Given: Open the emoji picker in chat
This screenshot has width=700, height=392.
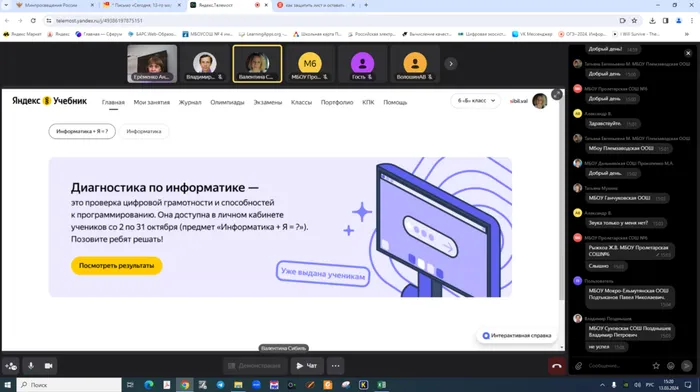Looking at the screenshot, I should [671, 366].
